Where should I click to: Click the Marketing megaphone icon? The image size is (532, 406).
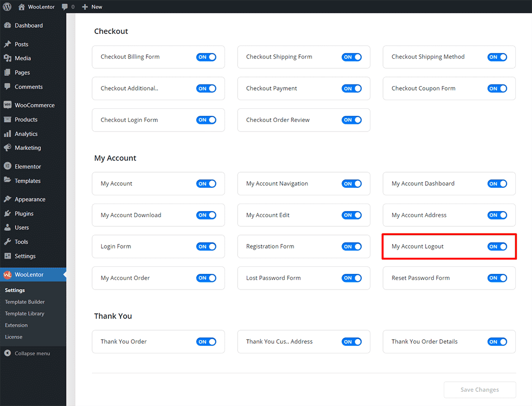tap(8, 148)
